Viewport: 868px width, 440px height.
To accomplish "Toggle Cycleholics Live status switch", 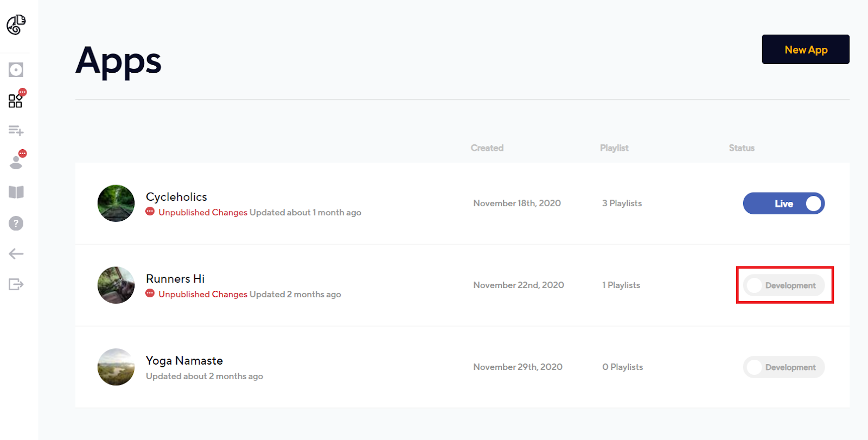I will [x=783, y=203].
